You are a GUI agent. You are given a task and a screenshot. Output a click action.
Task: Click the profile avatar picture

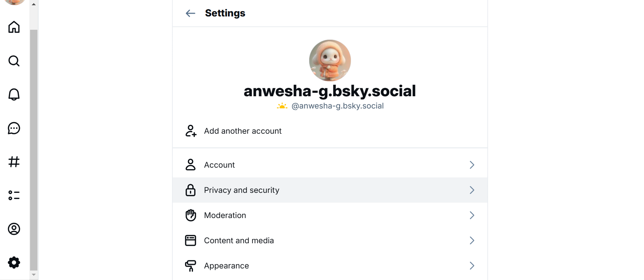(330, 60)
